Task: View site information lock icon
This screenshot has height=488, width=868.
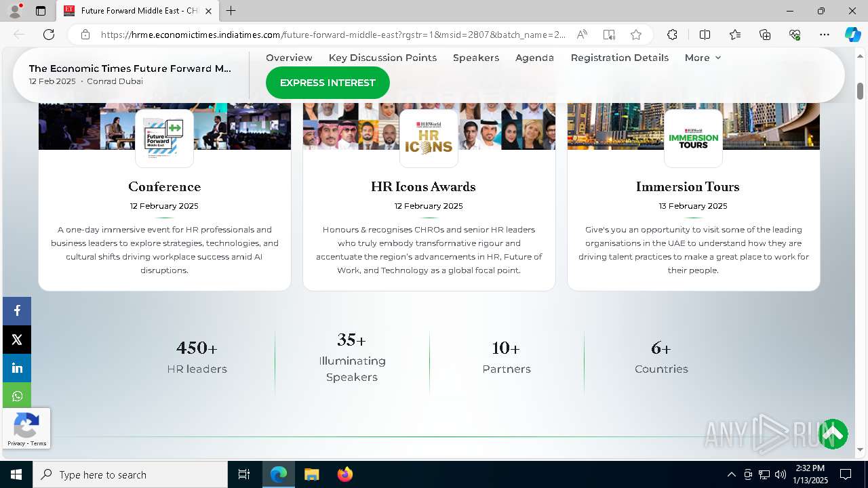Action: [85, 35]
